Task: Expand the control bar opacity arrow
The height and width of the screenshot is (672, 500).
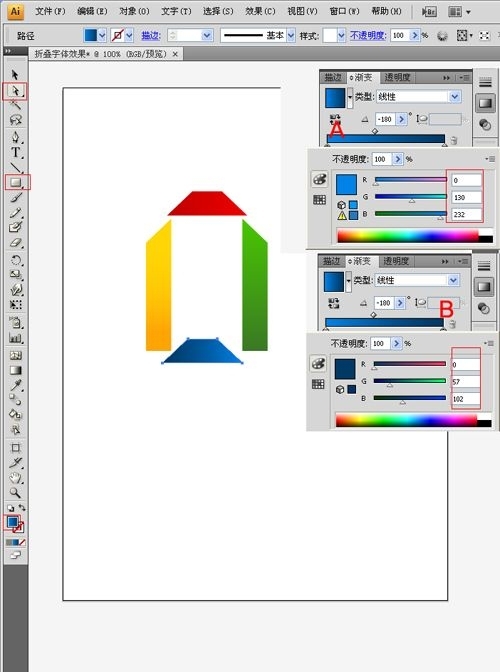Action: pos(414,36)
